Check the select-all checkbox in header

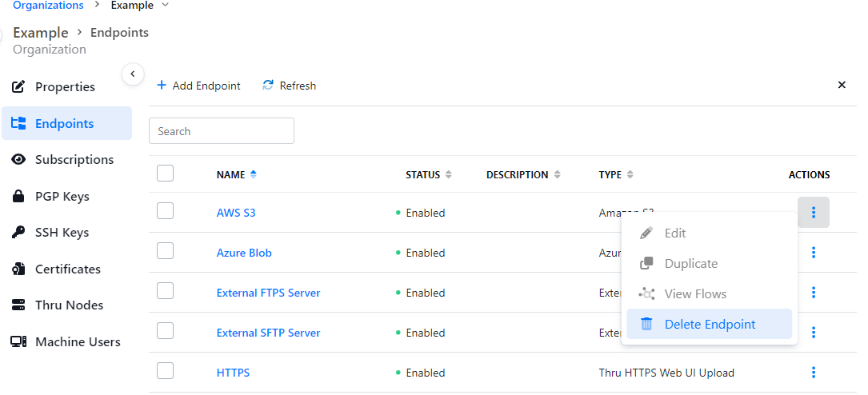coord(166,174)
